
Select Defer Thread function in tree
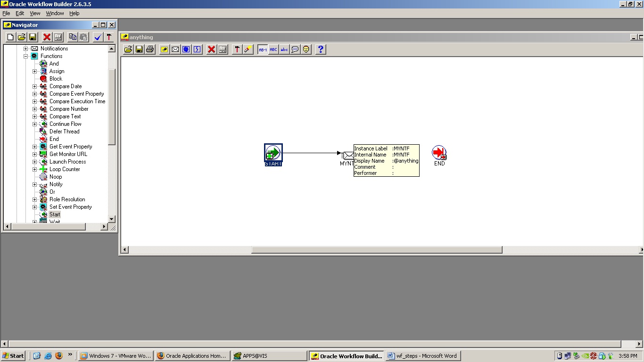point(64,132)
